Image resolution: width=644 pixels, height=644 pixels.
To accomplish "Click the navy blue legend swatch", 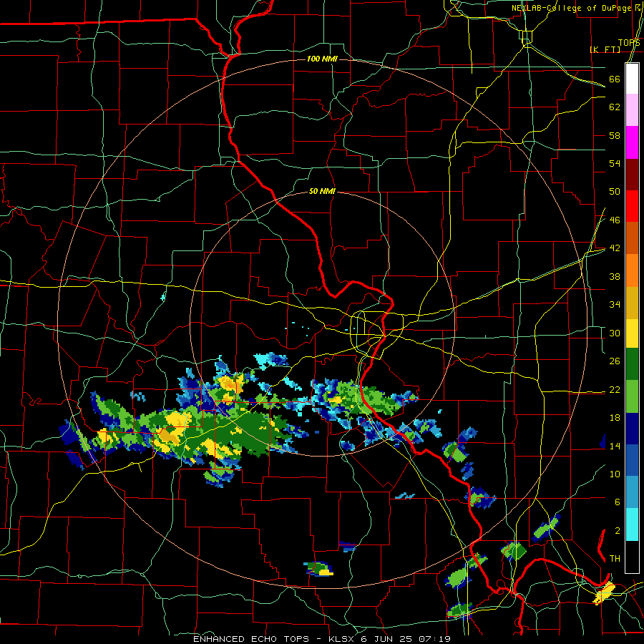I will pos(632,429).
